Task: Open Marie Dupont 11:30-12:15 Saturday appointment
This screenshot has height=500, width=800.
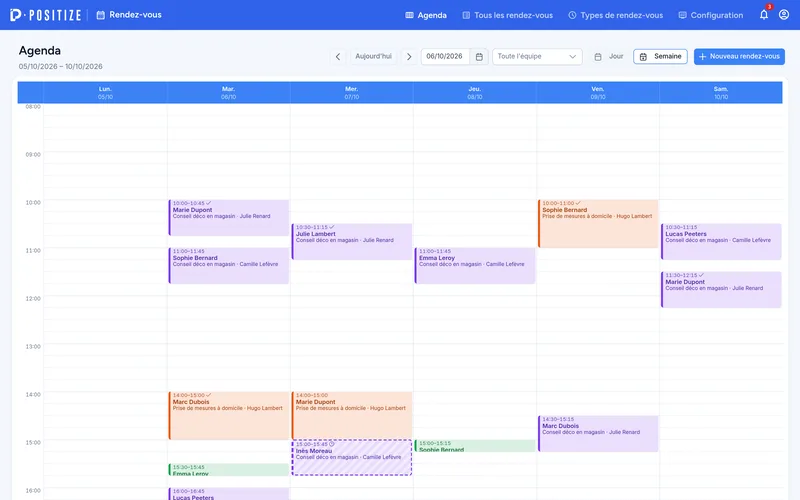Action: tap(721, 289)
